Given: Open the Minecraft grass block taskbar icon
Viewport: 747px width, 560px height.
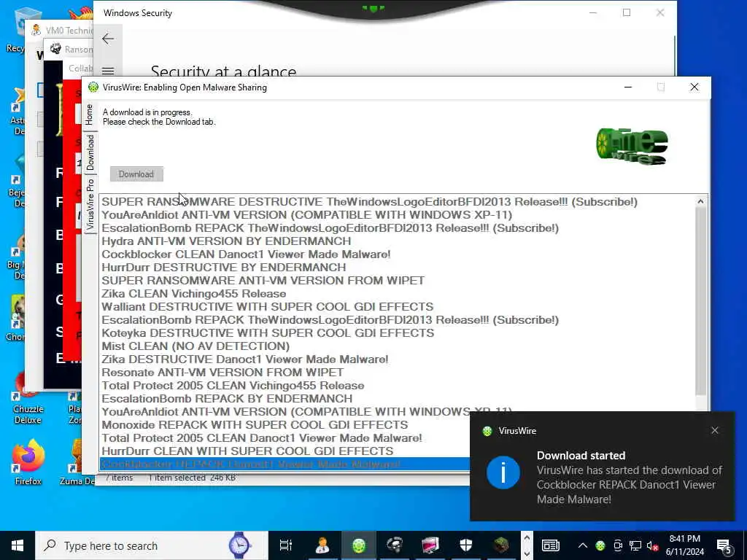Looking at the screenshot, I should pos(501,545).
